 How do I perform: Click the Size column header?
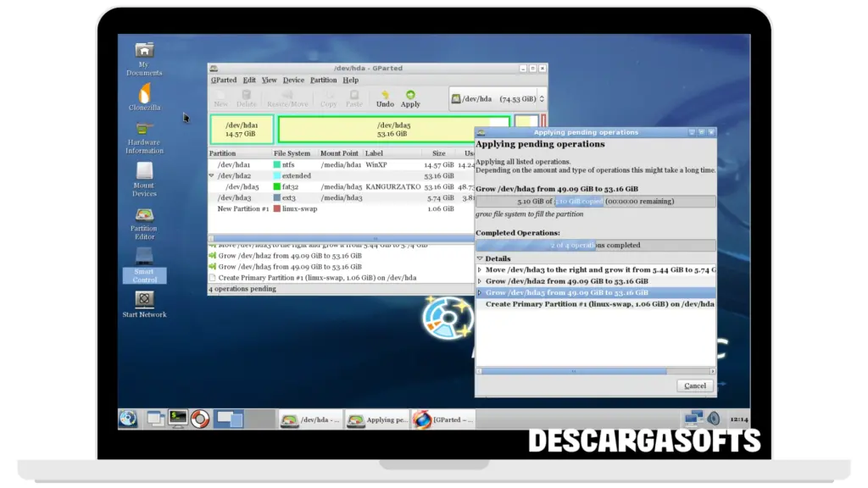(x=439, y=153)
